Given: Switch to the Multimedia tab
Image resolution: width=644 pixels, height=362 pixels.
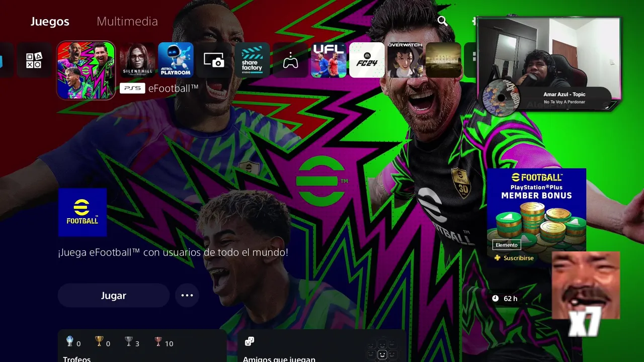Looking at the screenshot, I should tap(127, 21).
